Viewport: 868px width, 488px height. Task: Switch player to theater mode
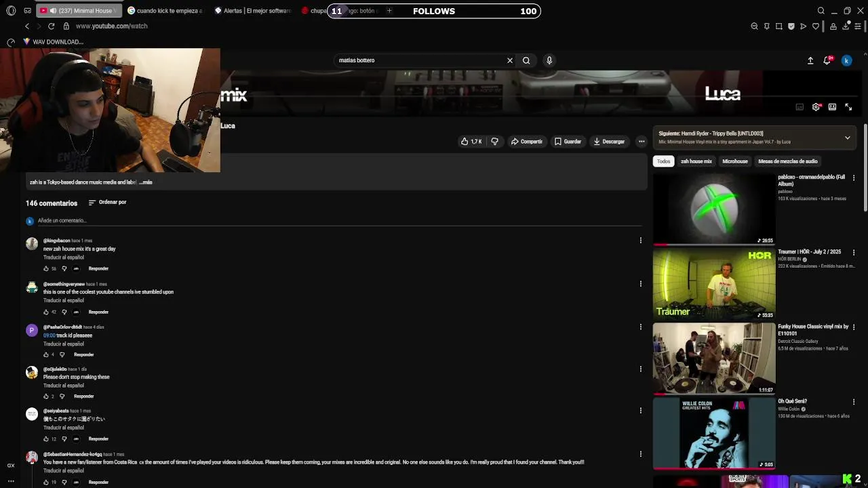(x=832, y=107)
